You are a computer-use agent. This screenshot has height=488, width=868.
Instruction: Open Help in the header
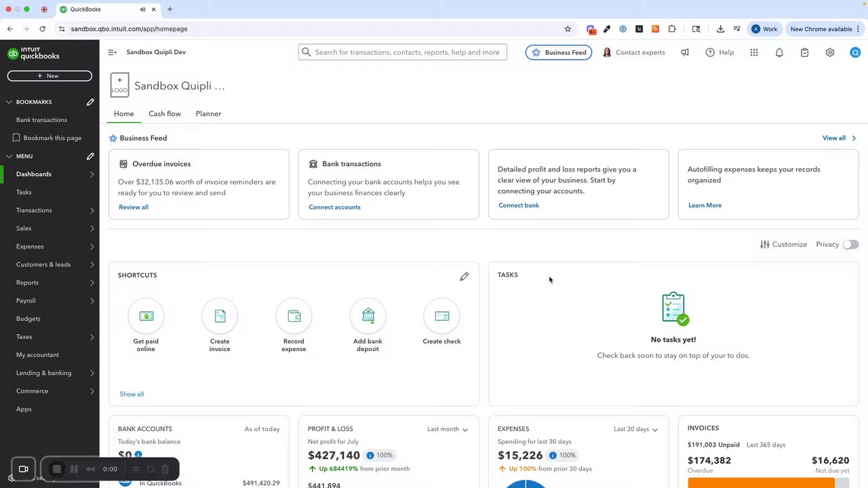click(x=719, y=52)
